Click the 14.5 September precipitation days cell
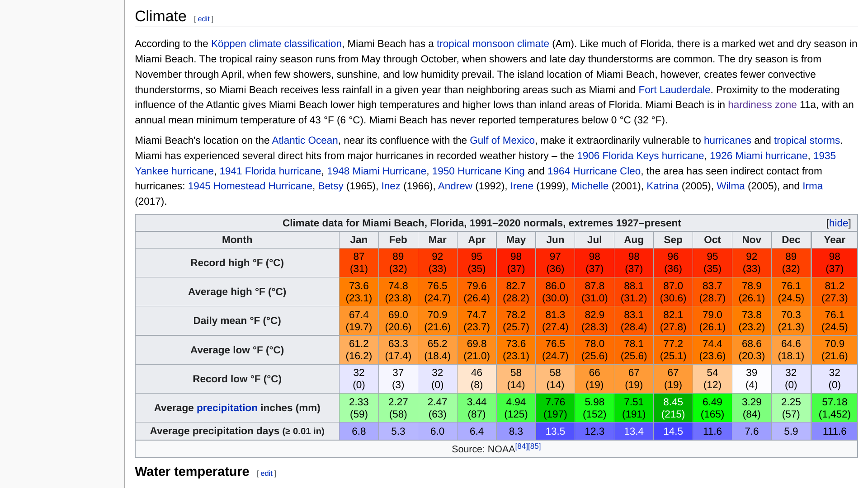 pos(673,431)
